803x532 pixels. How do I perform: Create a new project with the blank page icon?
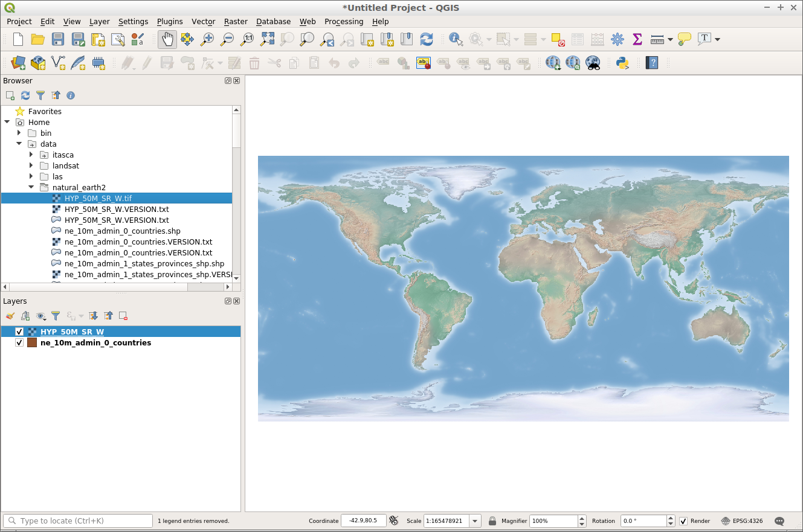[18, 39]
